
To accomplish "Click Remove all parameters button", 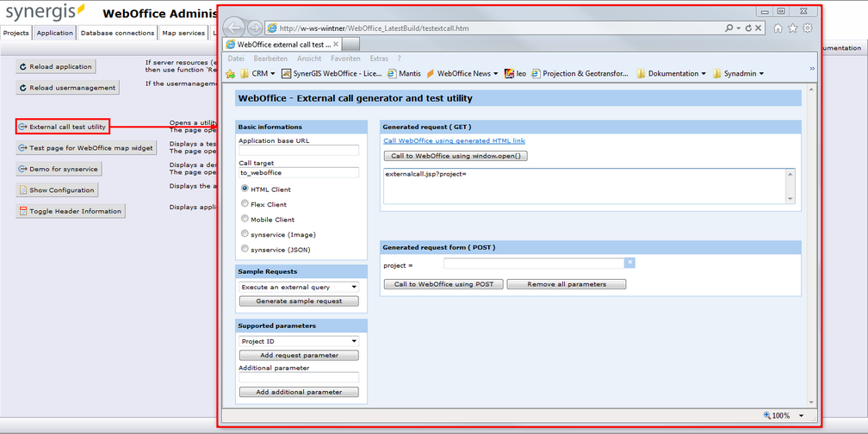I will click(567, 284).
